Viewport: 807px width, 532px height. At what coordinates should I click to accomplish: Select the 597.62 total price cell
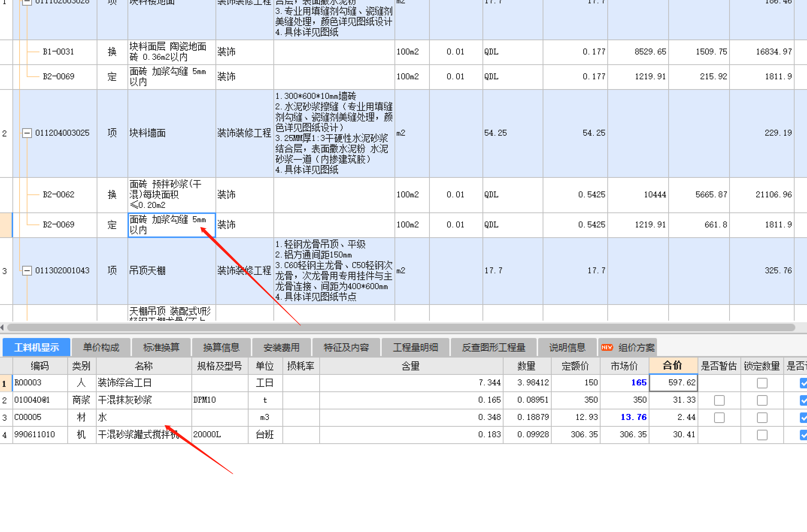click(673, 383)
